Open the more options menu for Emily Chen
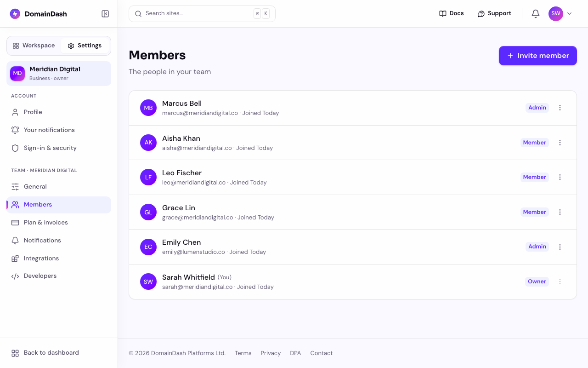Viewport: 588px width, 368px height. coord(560,247)
